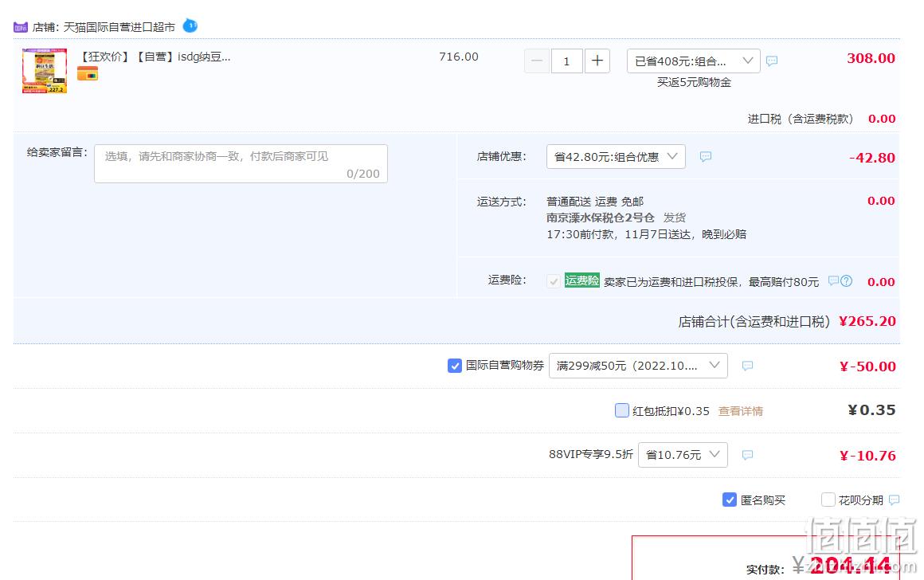The width and height of the screenshot is (924, 580).
Task: Click the ¥-50.00 coupon amount
Action: 867,366
